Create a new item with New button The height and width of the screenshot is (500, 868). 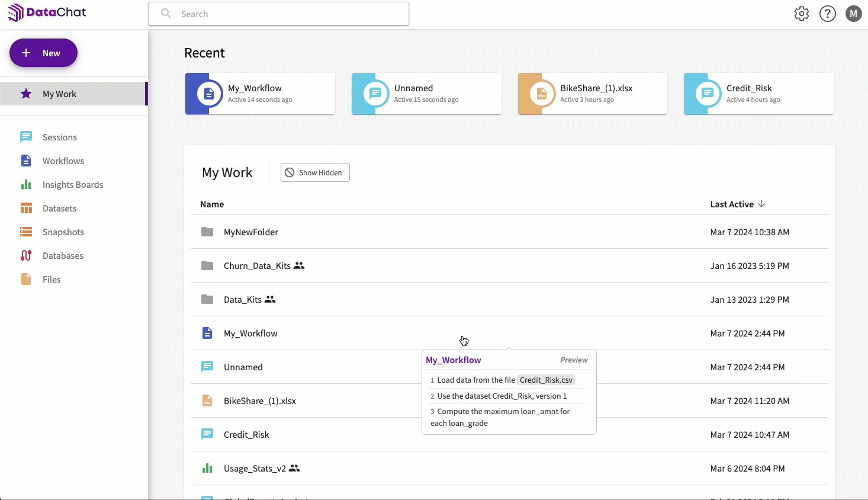pos(43,53)
